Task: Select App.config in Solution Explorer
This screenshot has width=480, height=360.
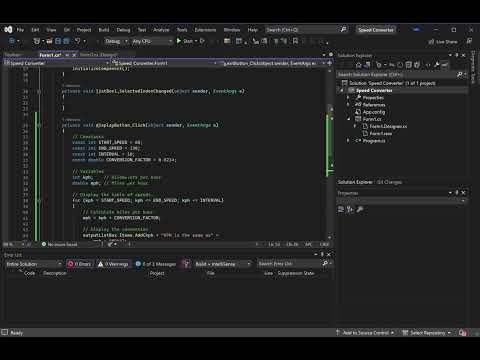Action: tap(374, 112)
